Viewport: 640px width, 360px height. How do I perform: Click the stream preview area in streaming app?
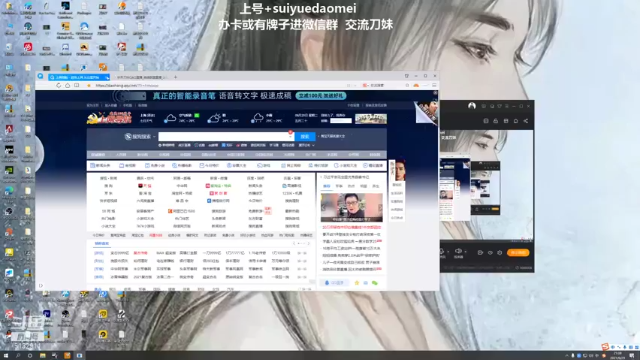coord(486,184)
